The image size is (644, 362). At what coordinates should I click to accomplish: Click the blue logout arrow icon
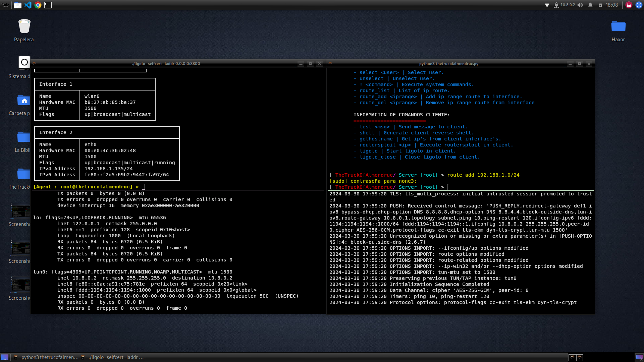(x=639, y=5)
